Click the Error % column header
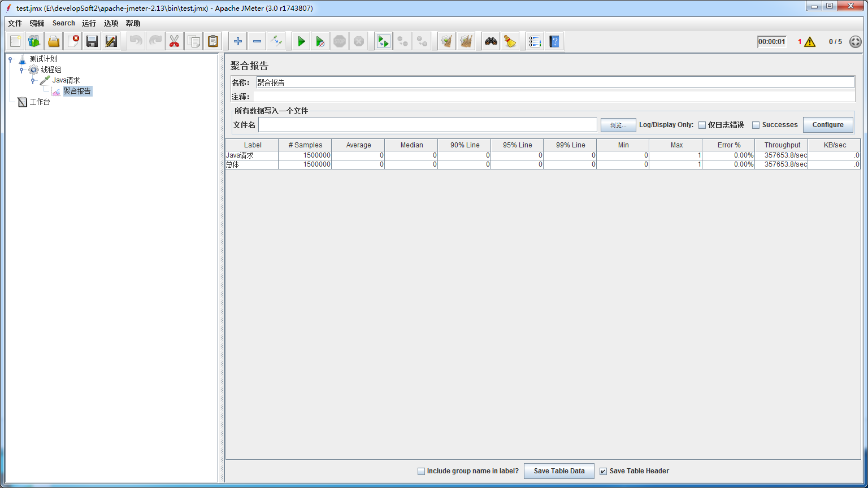 point(729,145)
